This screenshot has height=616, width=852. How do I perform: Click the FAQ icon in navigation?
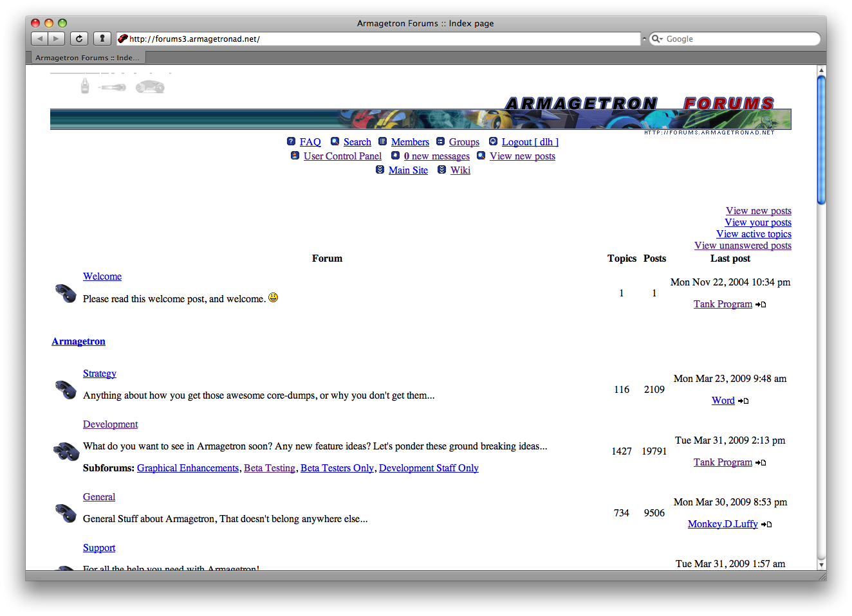click(291, 141)
